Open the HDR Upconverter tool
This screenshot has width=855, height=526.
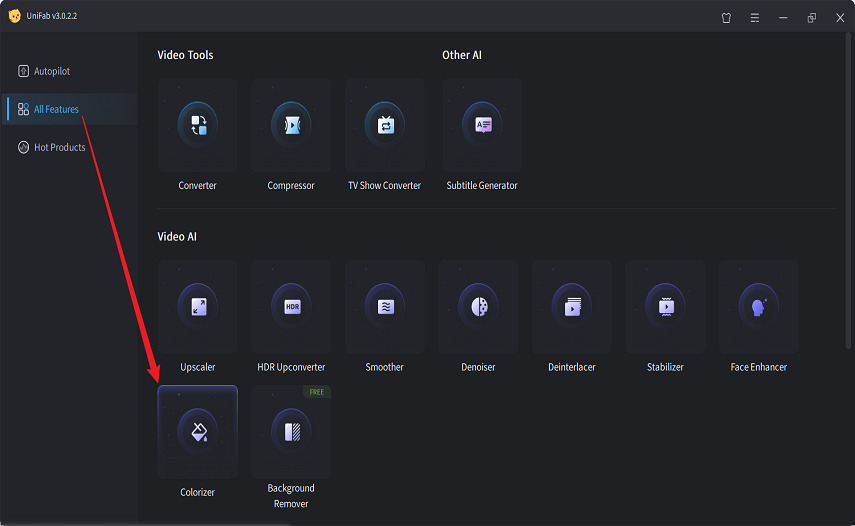pos(291,307)
